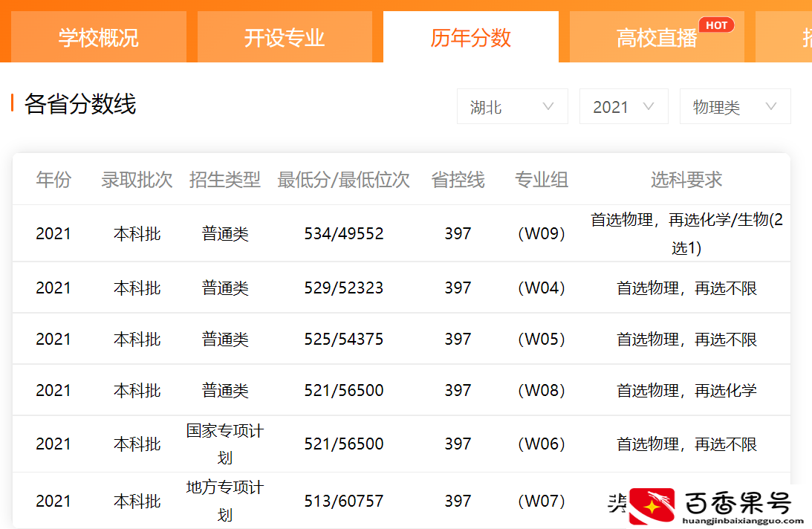The image size is (812, 529).
Task: Click the 年份 column header
Action: tap(53, 180)
